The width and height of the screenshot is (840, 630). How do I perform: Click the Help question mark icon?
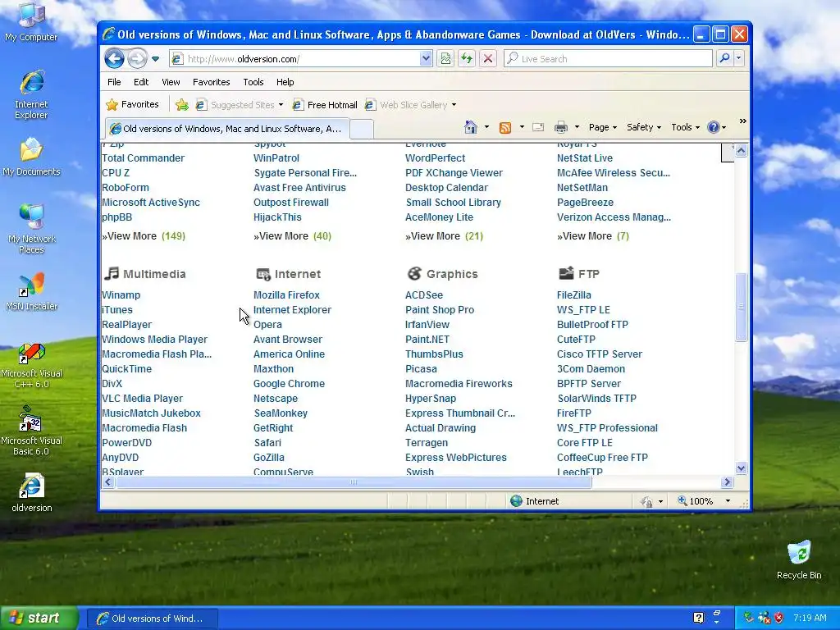point(713,127)
